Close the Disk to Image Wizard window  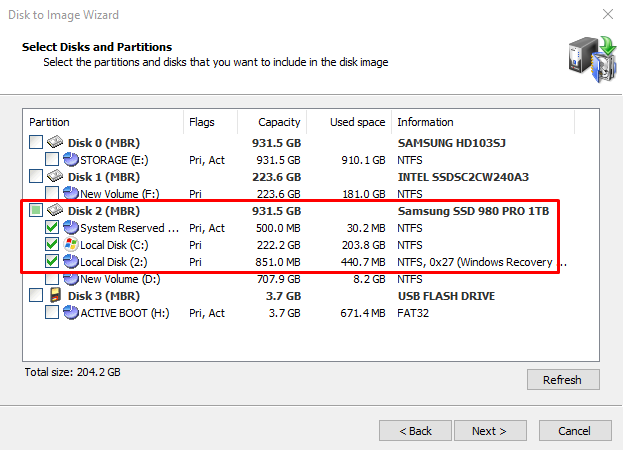(608, 14)
